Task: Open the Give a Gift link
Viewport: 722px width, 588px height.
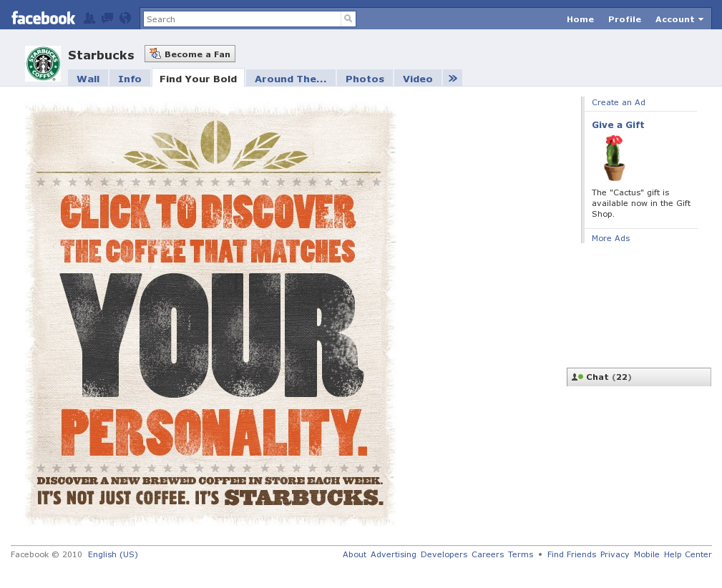Action: coord(618,124)
